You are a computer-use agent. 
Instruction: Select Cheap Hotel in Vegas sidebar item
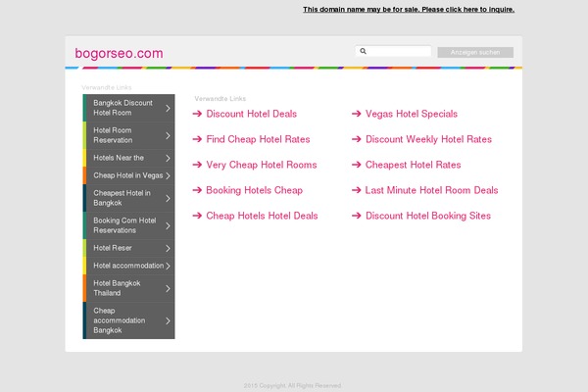(128, 175)
